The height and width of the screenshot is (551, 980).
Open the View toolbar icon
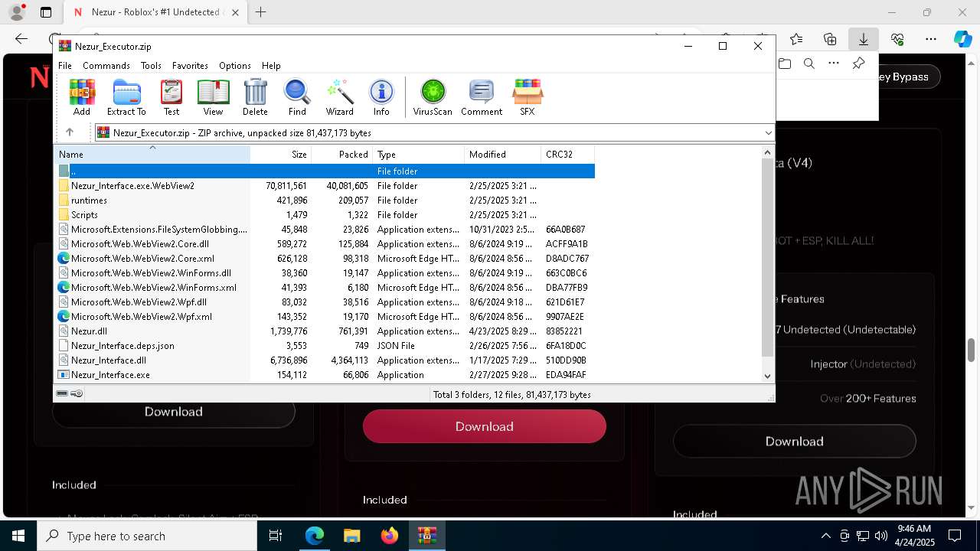pos(213,97)
